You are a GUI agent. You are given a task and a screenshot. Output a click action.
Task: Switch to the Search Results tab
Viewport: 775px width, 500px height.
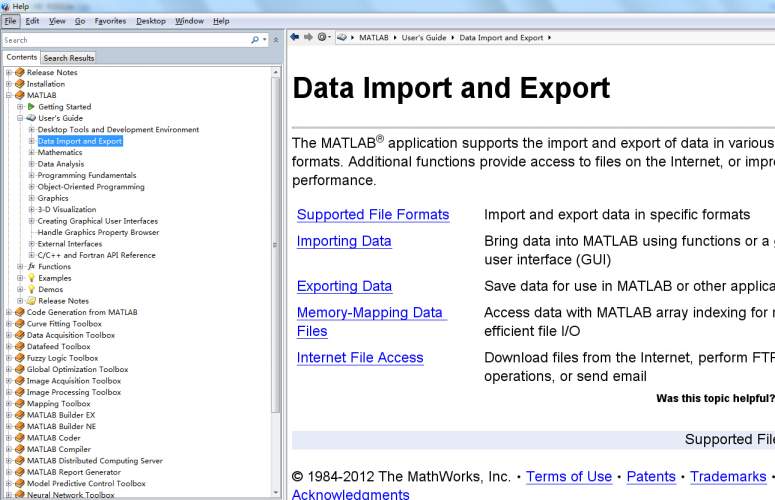click(69, 58)
